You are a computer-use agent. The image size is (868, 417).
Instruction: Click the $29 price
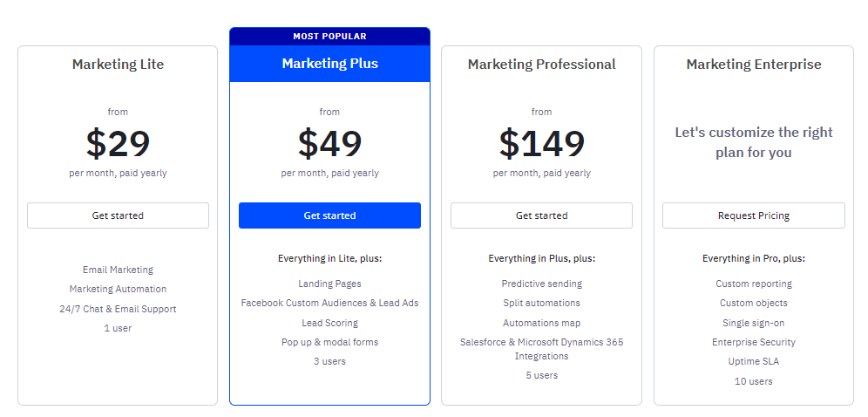pyautogui.click(x=118, y=143)
